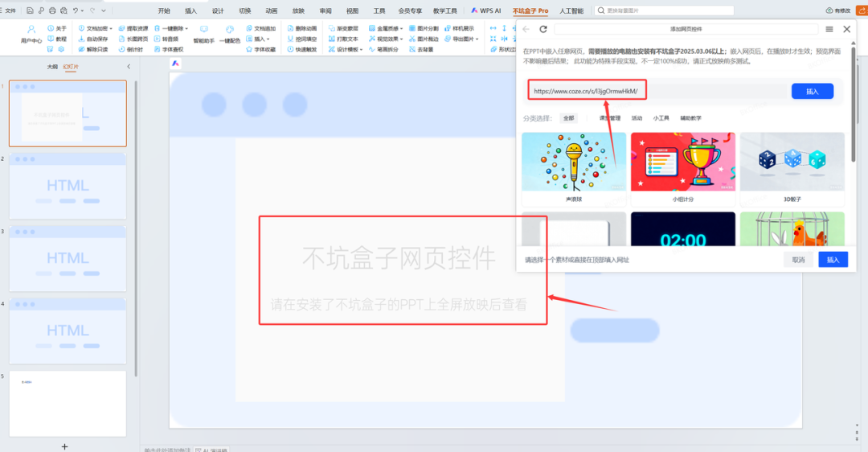The image size is (868, 452).
Task: Expand the 一键删除 dropdown
Action: 186,28
